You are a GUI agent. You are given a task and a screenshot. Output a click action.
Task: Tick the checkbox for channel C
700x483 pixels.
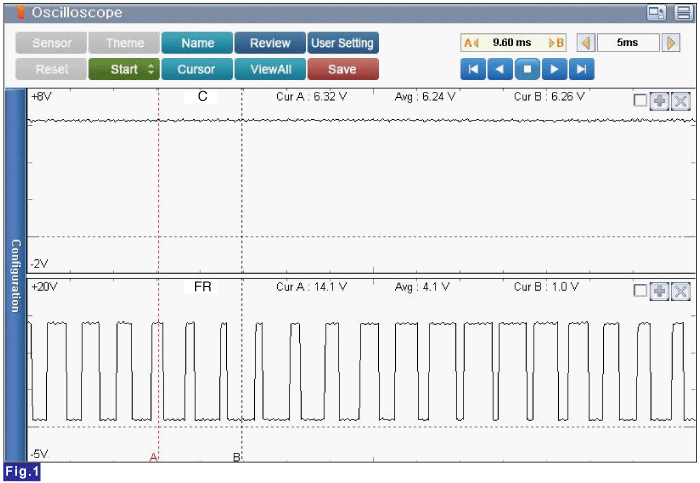pyautogui.click(x=640, y=100)
